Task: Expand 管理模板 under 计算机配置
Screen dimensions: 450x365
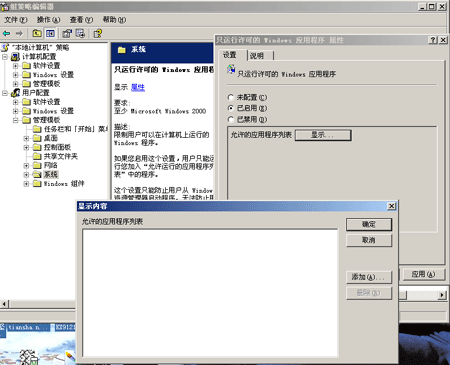Action: (15, 84)
